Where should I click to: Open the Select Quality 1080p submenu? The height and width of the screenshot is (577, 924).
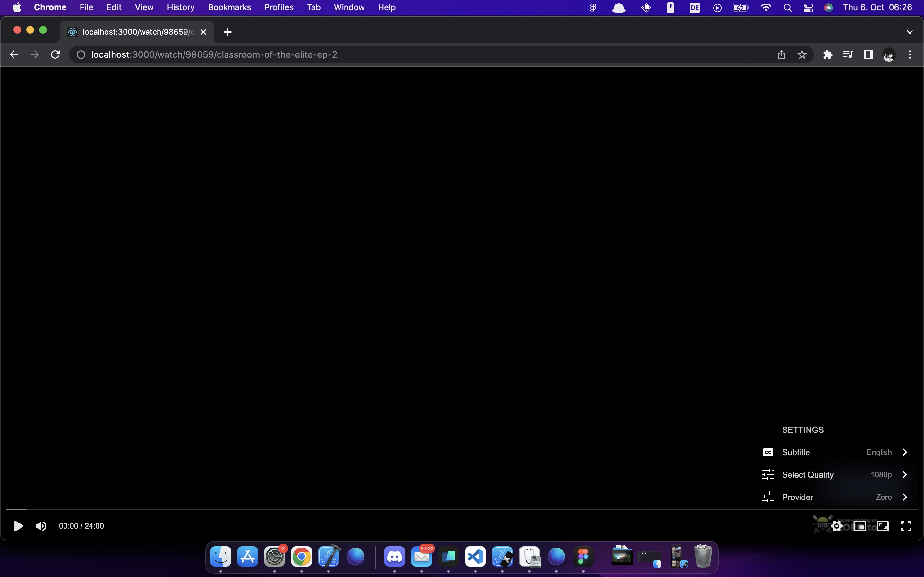[x=835, y=474]
